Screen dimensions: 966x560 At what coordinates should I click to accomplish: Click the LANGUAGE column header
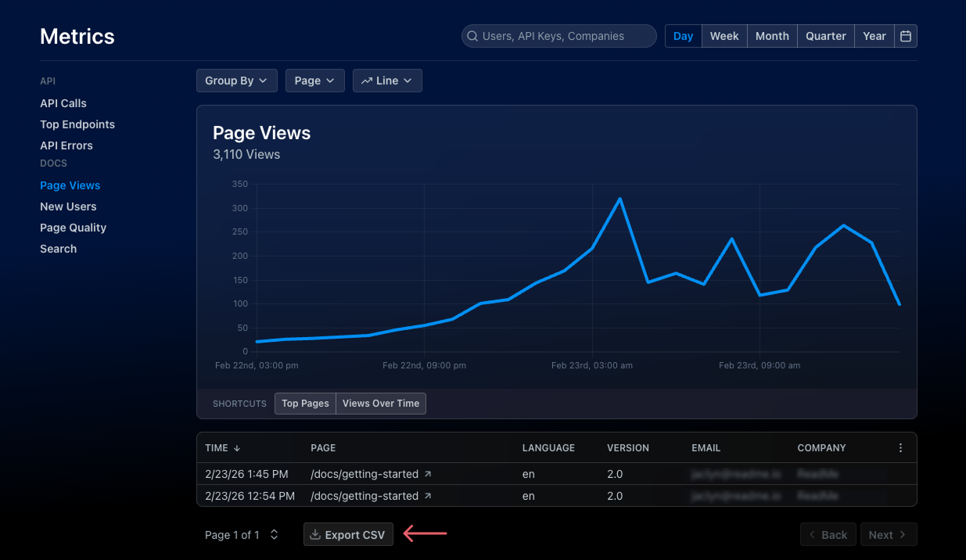click(548, 448)
